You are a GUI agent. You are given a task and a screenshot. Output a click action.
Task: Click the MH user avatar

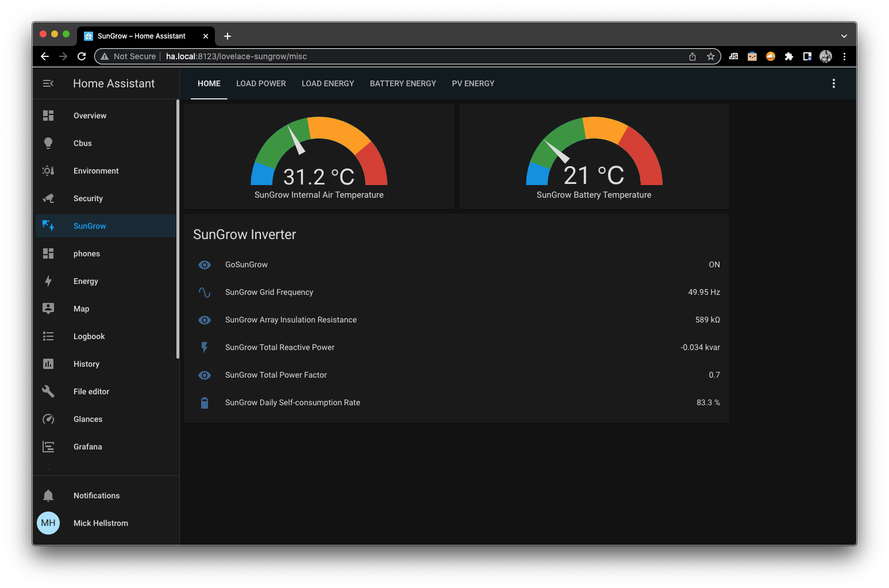pos(48,523)
